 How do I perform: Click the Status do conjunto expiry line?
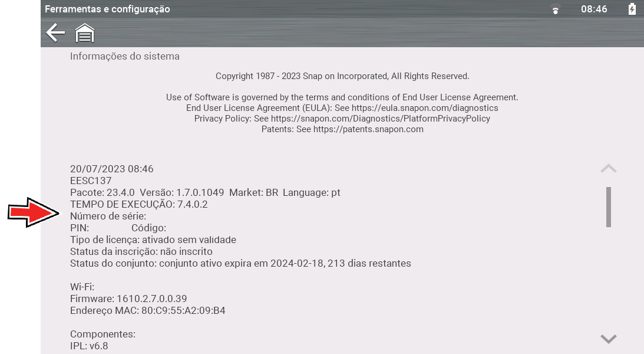click(x=240, y=264)
